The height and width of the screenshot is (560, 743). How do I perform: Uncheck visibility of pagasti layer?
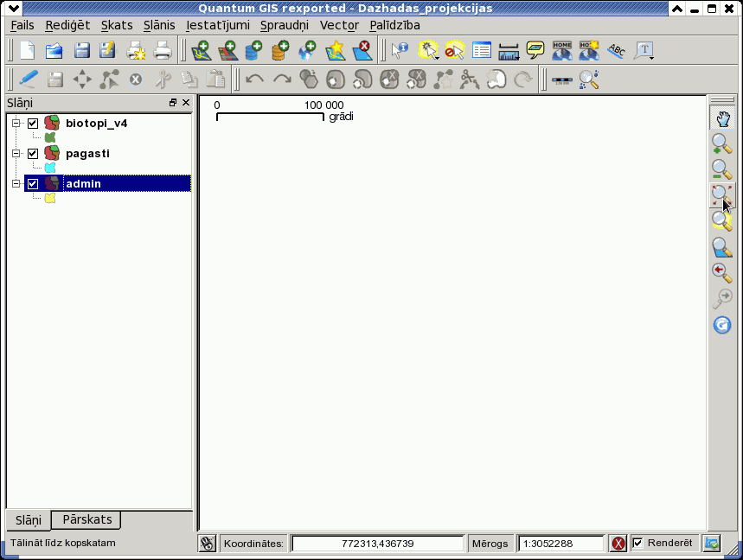point(33,154)
